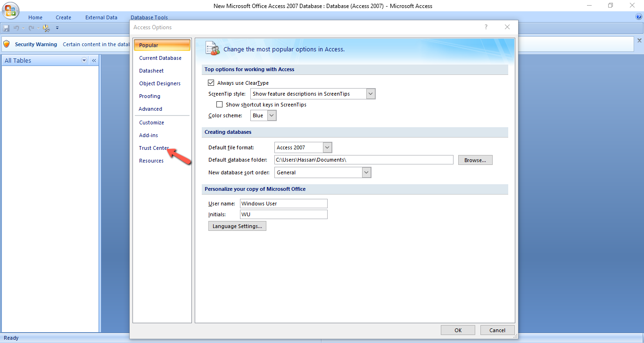Select Trust Center in options list
644x343 pixels.
click(154, 148)
